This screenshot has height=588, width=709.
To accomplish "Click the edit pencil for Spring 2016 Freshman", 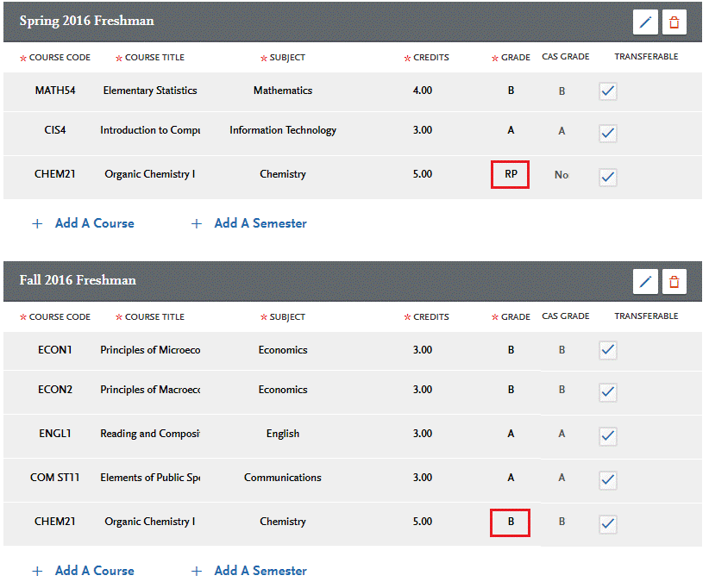I will (x=645, y=22).
